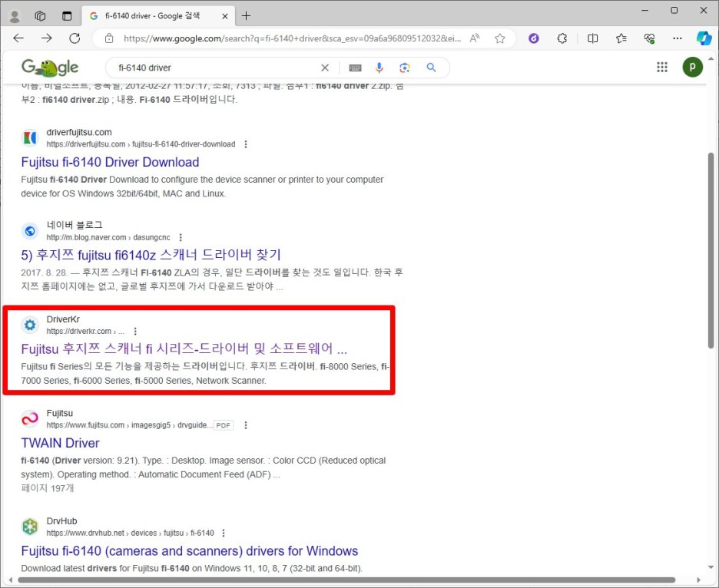Go back to previous page
This screenshot has width=719, height=588.
(x=18, y=38)
